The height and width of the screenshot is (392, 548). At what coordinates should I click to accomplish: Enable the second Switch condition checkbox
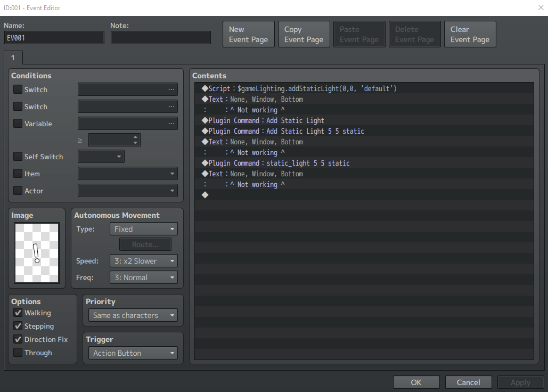pos(18,106)
